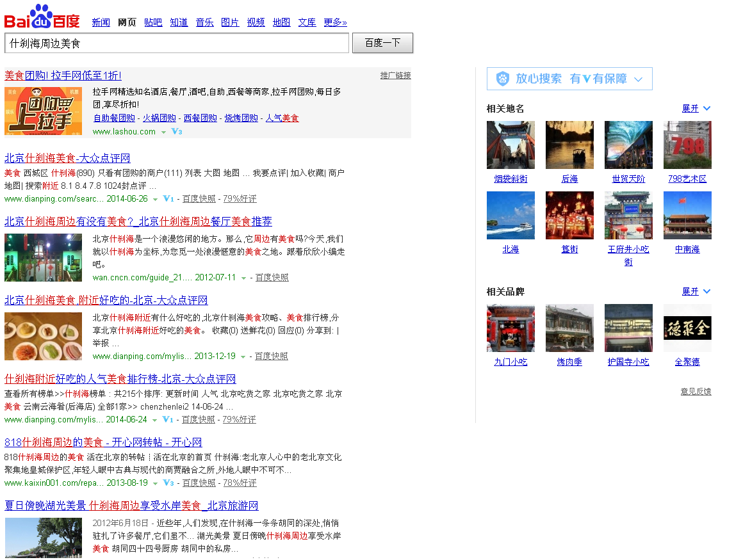743x560 pixels.
Task: Switch to the 知道 tab
Action: pyautogui.click(x=179, y=22)
